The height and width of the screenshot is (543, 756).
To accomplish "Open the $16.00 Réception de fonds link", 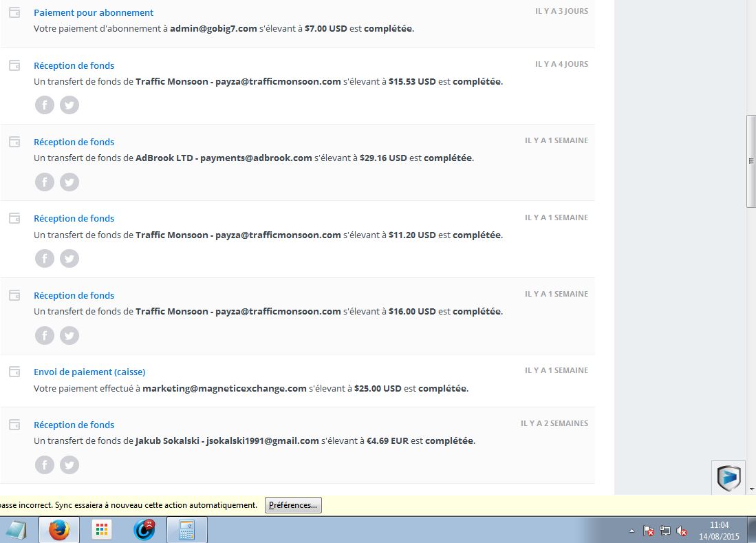I will [x=74, y=295].
